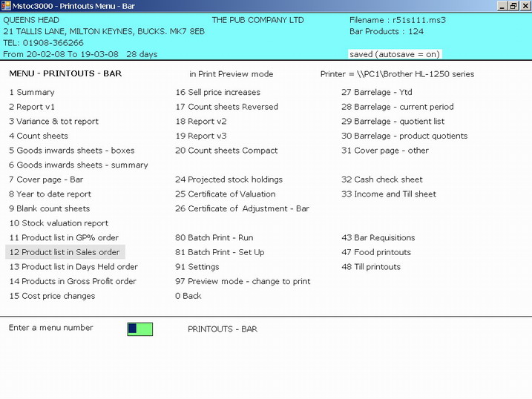The width and height of the screenshot is (532, 399).
Task: Select 27 Barrelage - Ytd
Action: pyautogui.click(x=376, y=93)
